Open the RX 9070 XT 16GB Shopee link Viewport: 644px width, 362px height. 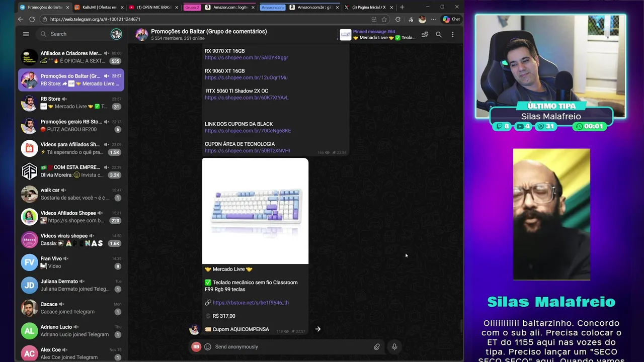pyautogui.click(x=247, y=58)
